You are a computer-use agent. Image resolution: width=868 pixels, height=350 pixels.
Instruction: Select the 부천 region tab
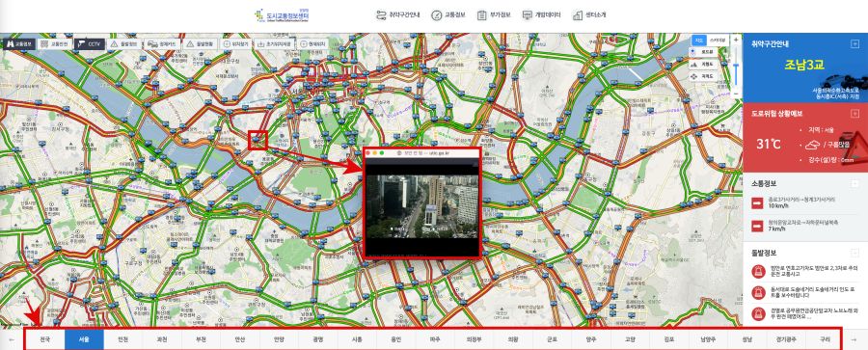tap(201, 339)
